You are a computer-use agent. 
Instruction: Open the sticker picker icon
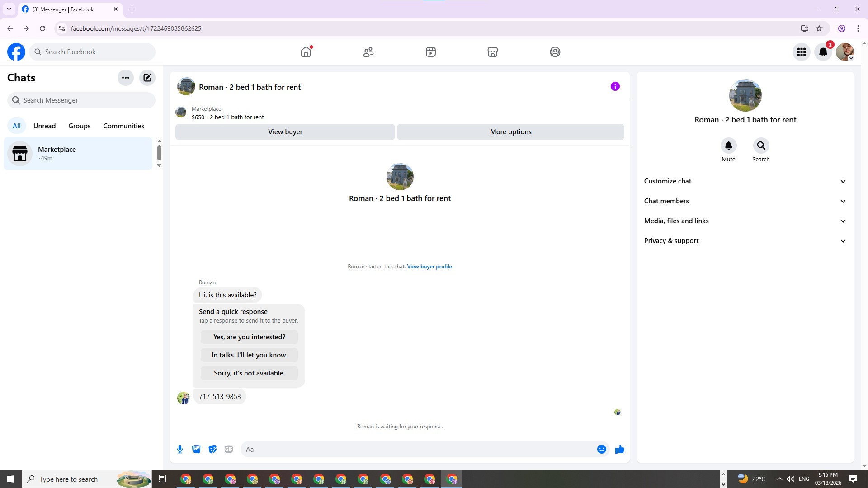tap(212, 449)
